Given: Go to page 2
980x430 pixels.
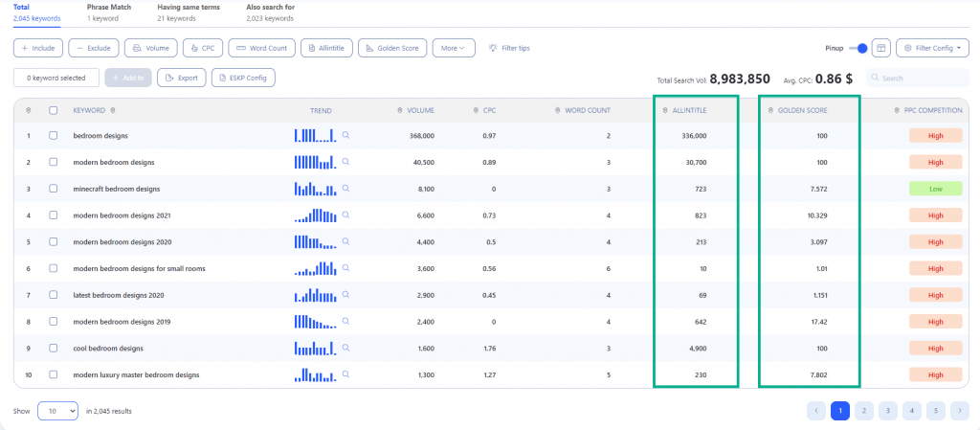Looking at the screenshot, I should (864, 411).
